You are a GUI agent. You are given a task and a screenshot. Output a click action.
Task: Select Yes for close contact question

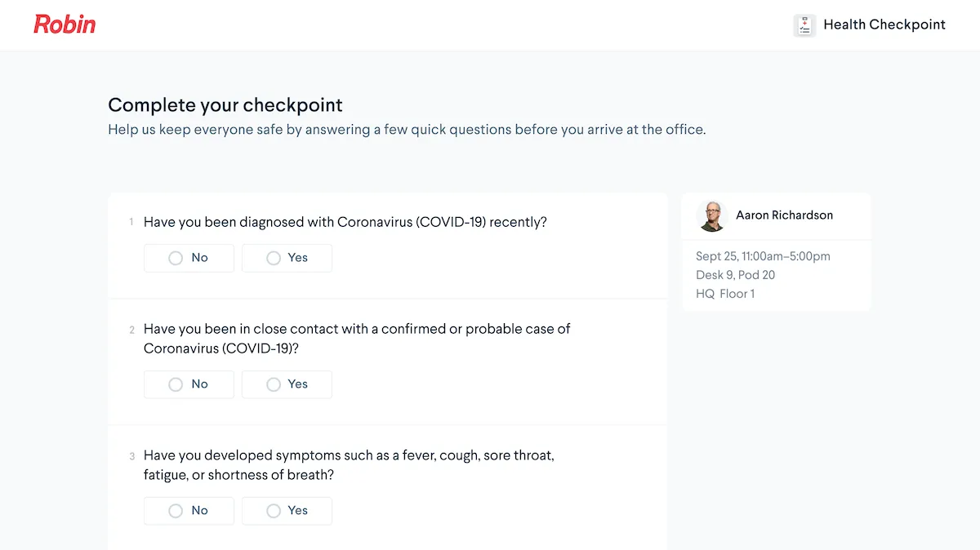tap(287, 384)
